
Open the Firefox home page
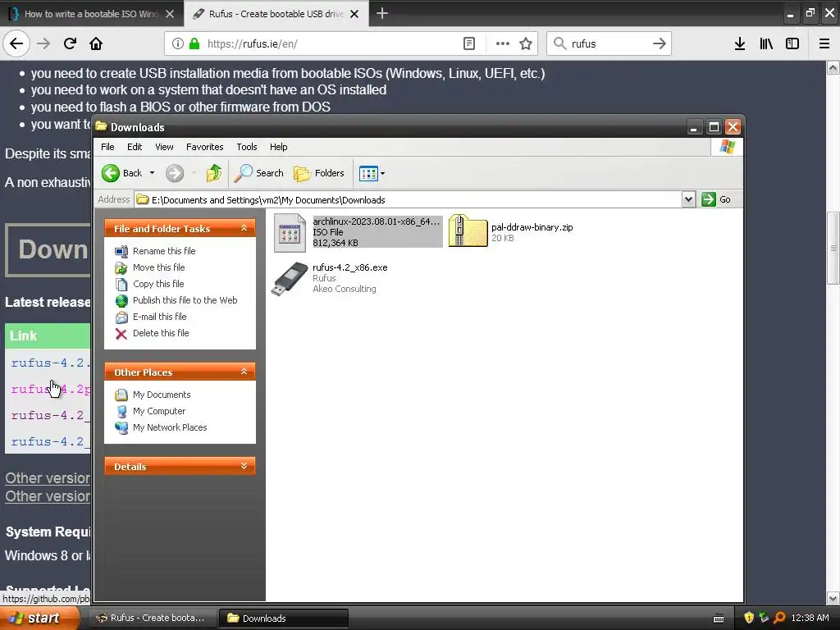pos(96,43)
